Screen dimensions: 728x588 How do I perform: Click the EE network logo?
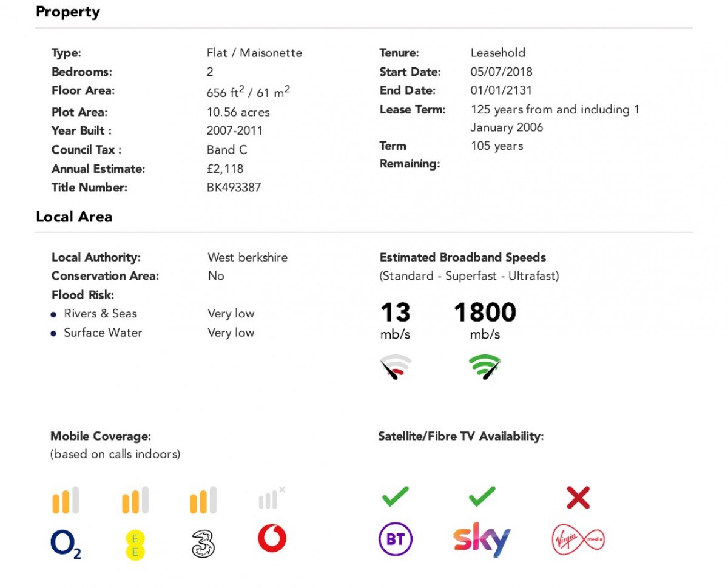point(135,544)
